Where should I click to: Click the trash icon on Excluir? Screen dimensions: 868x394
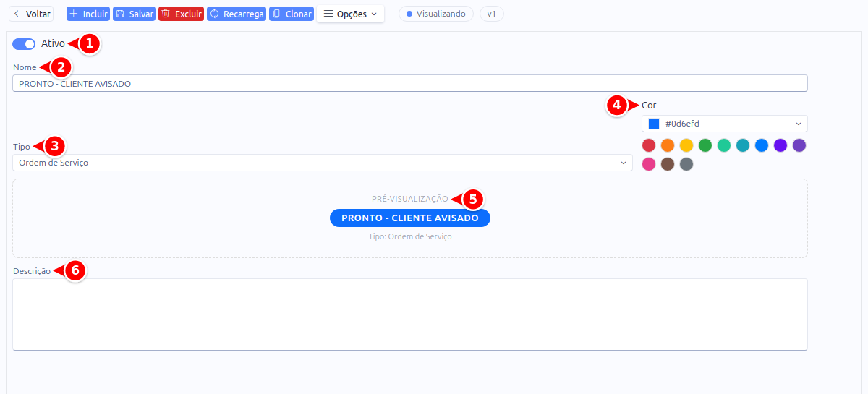point(166,14)
